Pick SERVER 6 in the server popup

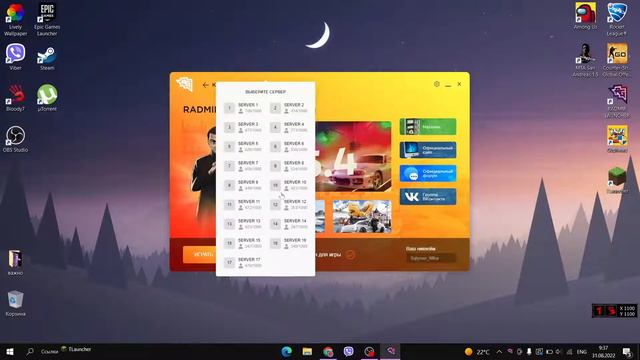tap(289, 147)
